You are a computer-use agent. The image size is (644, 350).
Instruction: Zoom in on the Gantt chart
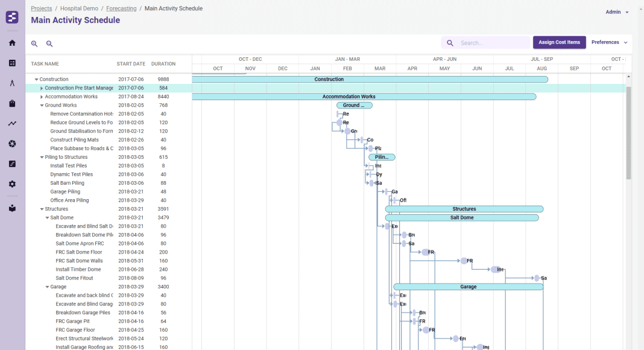click(x=34, y=43)
